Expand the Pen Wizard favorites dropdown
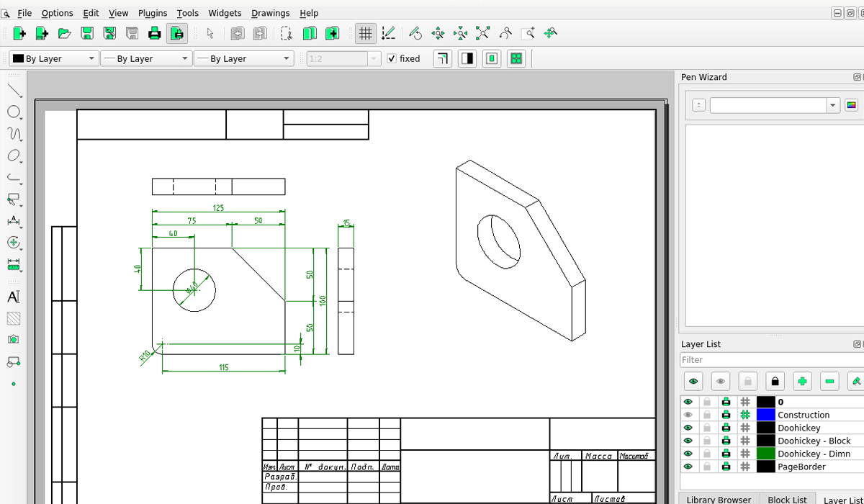 pyautogui.click(x=832, y=104)
